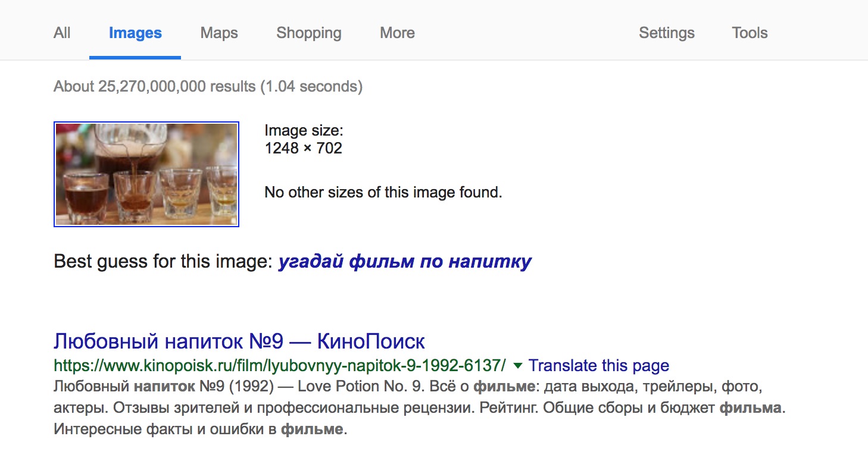Click the 1248 × 702 dimensions text

tap(304, 148)
